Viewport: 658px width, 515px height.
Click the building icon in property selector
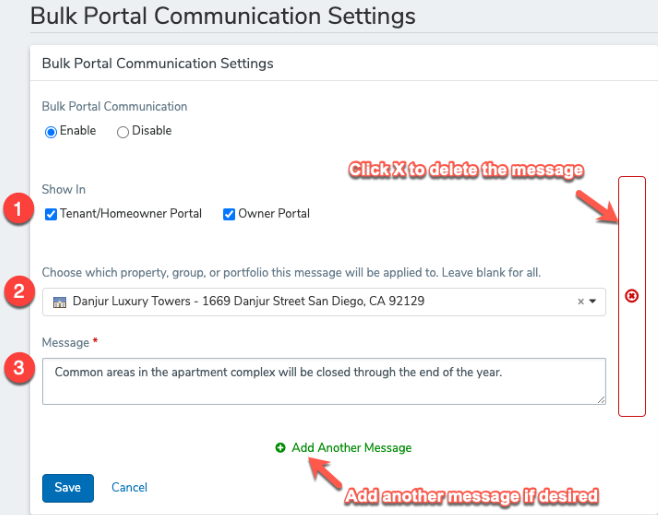tap(59, 301)
